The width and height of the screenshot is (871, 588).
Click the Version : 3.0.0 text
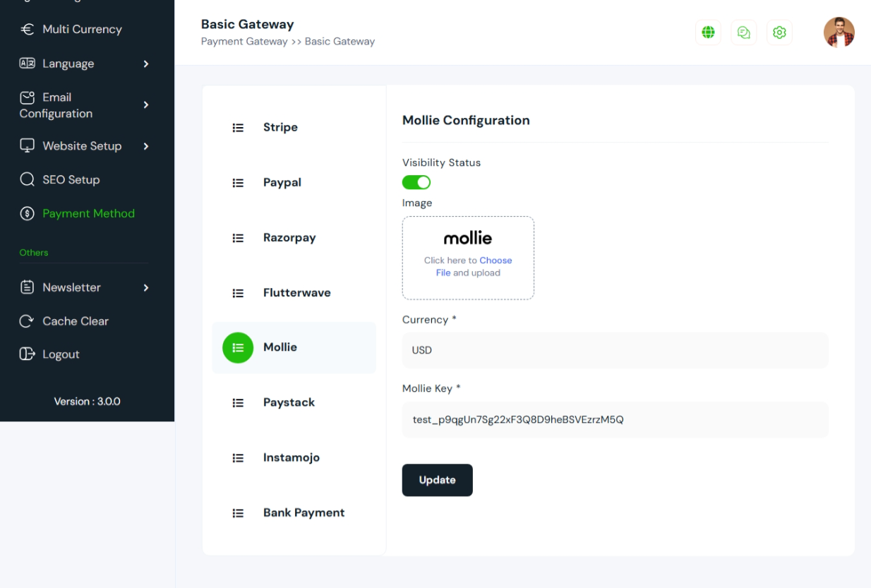88,401
